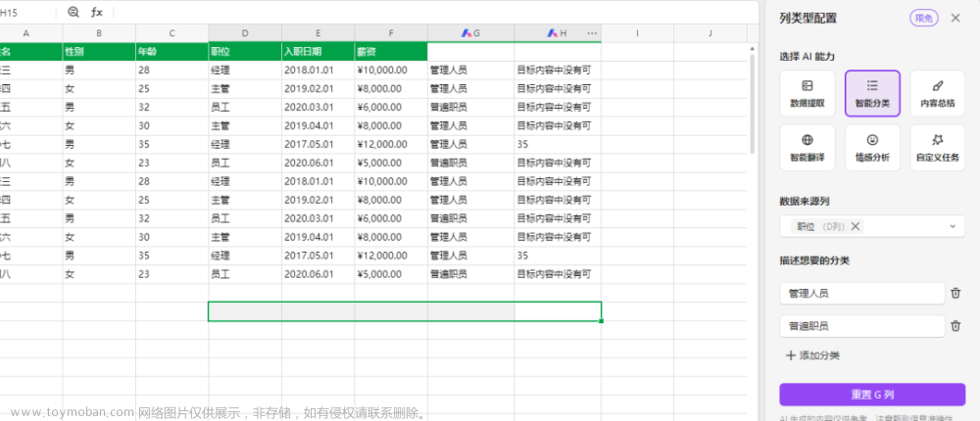Pick the 情感分析 AI capability

pyautogui.click(x=872, y=148)
